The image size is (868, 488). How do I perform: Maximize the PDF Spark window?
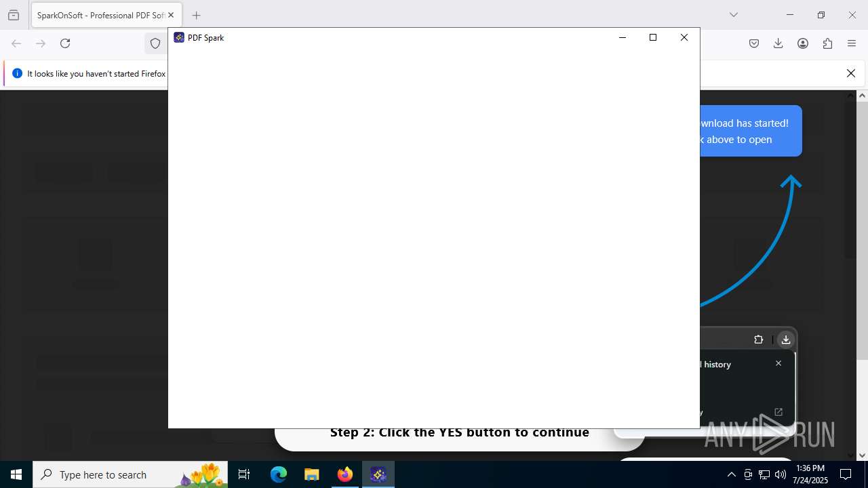(x=653, y=38)
